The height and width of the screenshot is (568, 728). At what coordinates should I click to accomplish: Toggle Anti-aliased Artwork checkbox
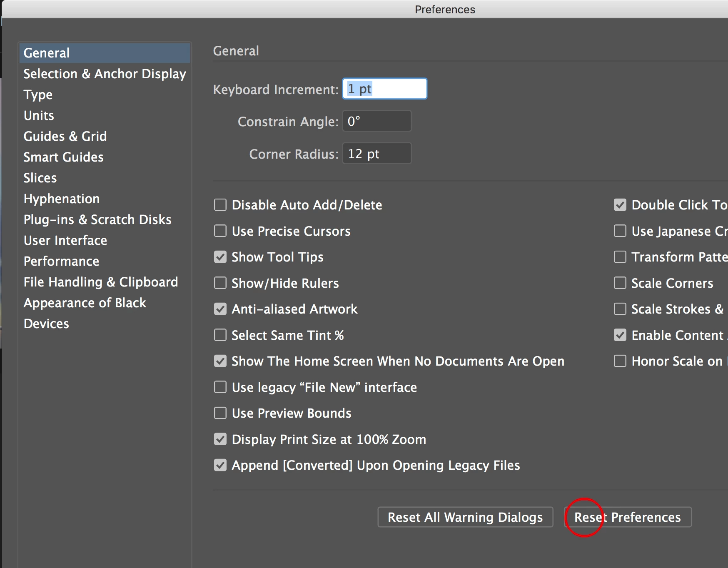(x=220, y=309)
